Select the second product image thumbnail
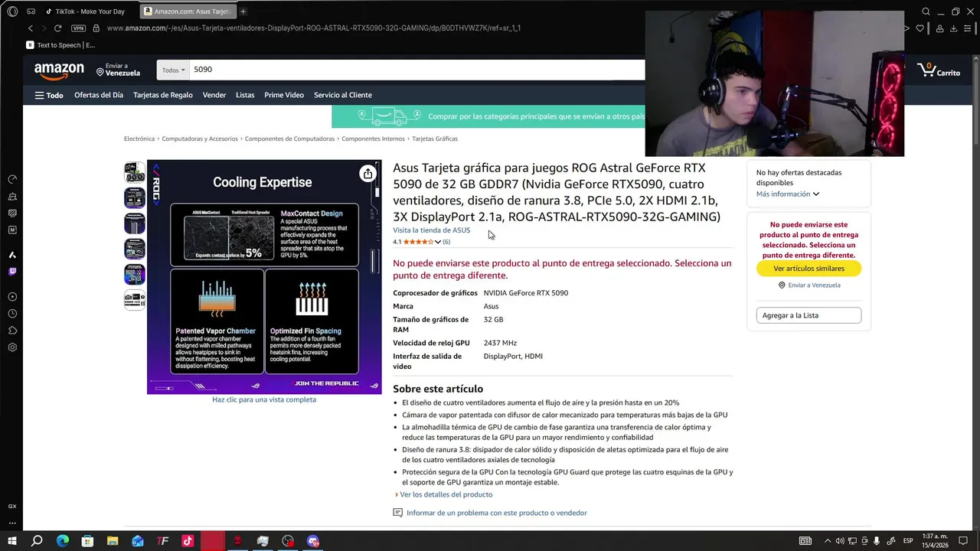Image resolution: width=980 pixels, height=551 pixels. point(135,197)
